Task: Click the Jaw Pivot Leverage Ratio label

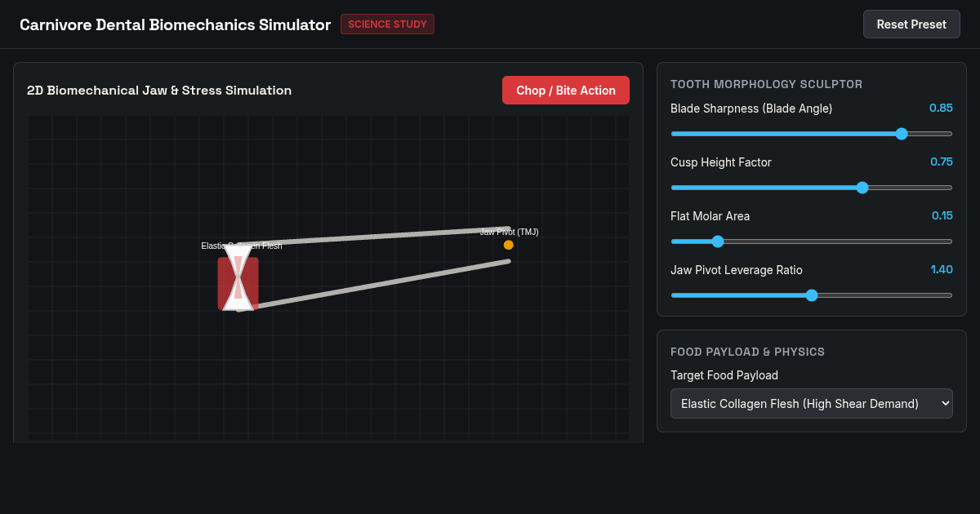Action: point(737,270)
